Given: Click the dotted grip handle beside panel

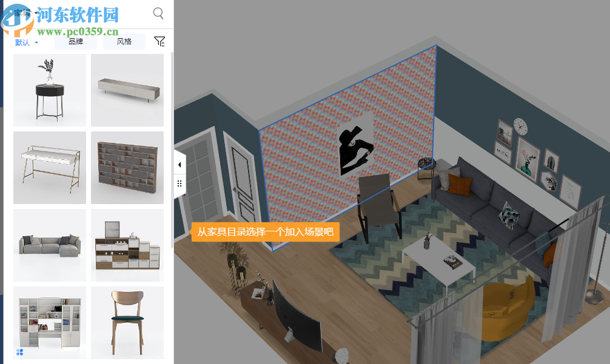Looking at the screenshot, I should click(179, 184).
